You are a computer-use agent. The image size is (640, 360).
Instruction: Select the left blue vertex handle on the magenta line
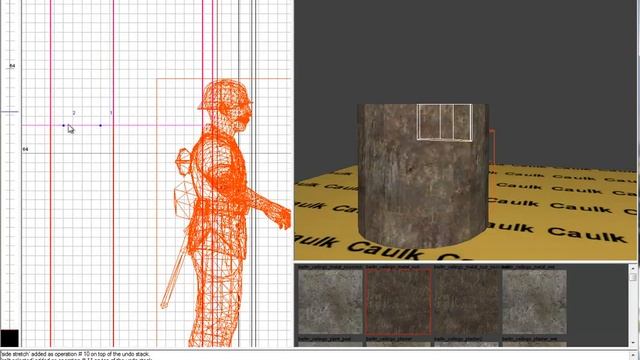click(x=63, y=125)
